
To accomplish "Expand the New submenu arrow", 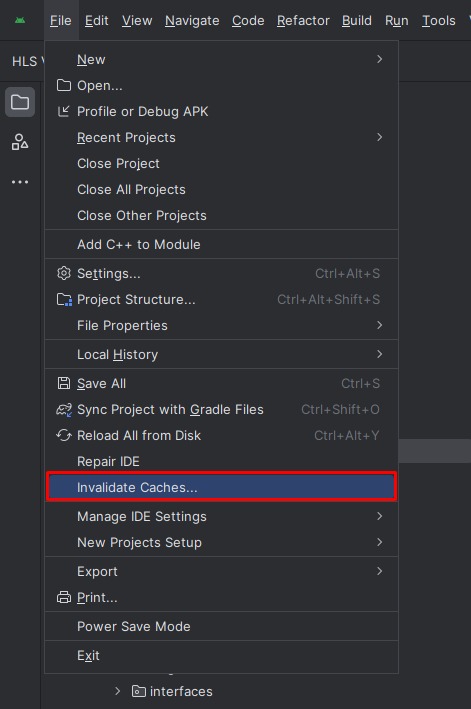I will (380, 59).
